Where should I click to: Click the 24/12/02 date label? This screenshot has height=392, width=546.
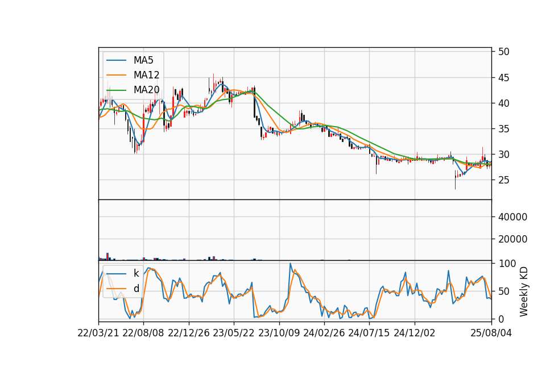pos(415,333)
